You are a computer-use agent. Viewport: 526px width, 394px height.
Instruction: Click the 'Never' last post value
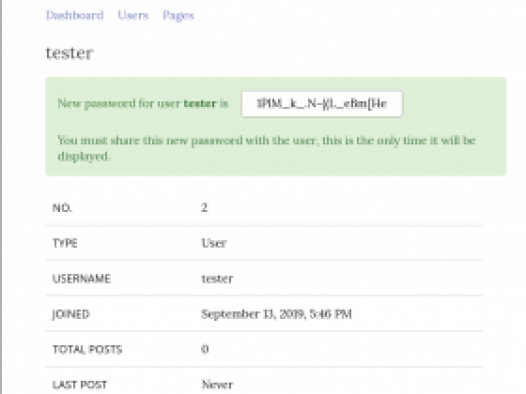[217, 385]
